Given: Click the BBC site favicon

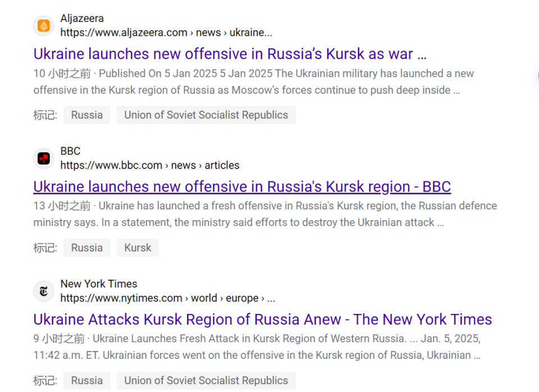Looking at the screenshot, I should point(44,158).
